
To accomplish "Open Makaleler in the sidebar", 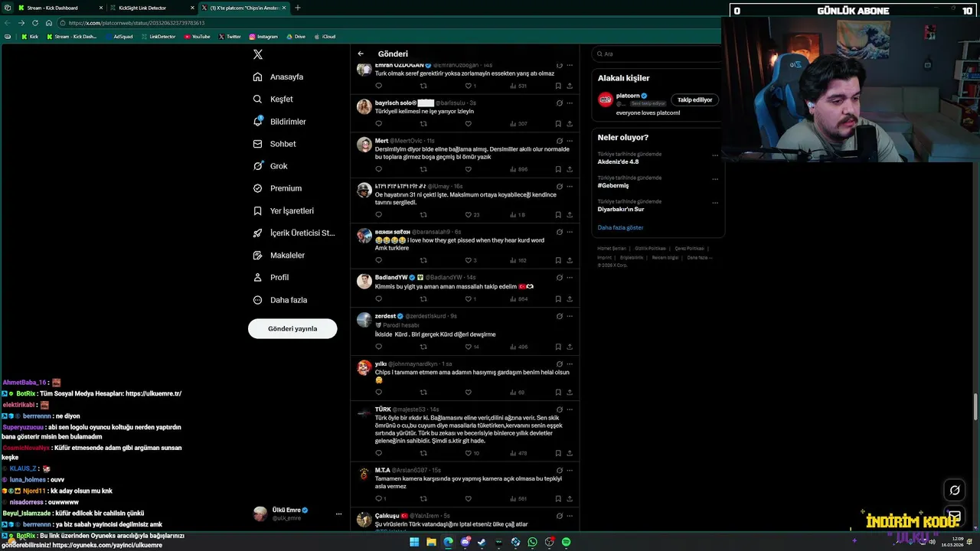I will [x=279, y=255].
